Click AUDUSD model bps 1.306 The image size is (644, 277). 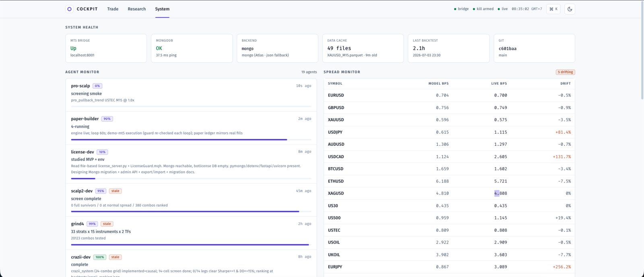point(442,144)
